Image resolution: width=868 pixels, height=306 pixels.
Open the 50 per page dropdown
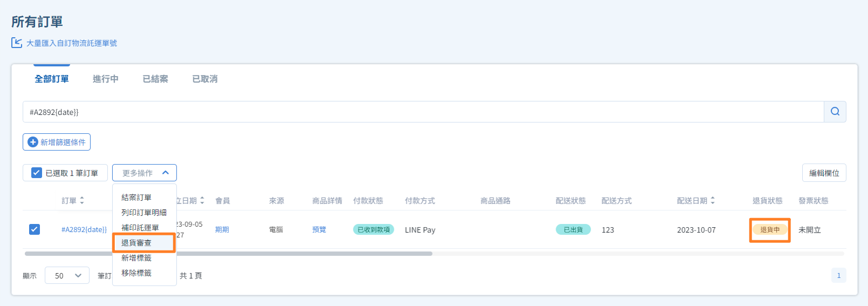(67, 275)
